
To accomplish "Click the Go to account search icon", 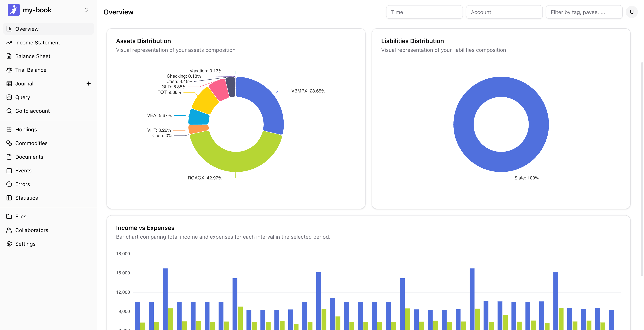I will click(x=9, y=111).
